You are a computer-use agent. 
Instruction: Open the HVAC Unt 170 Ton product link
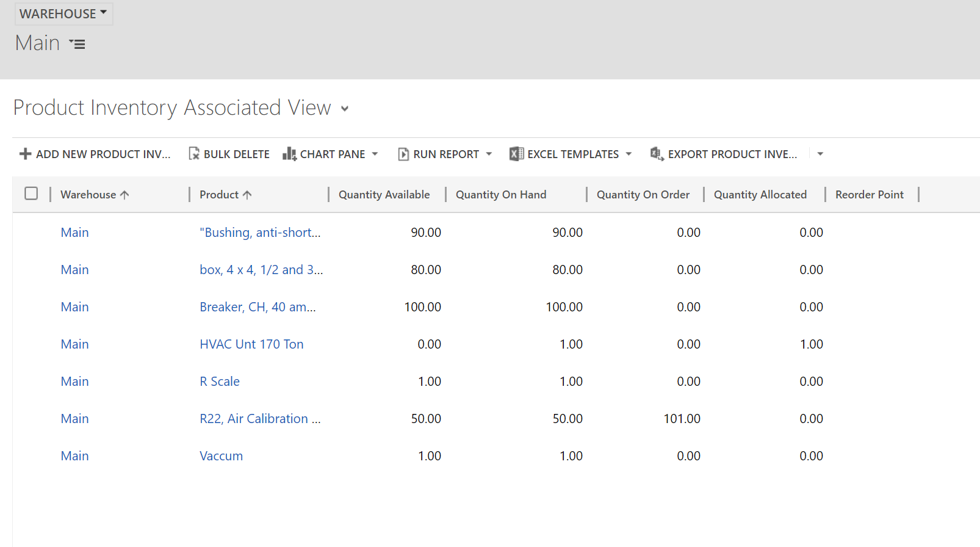click(x=251, y=344)
